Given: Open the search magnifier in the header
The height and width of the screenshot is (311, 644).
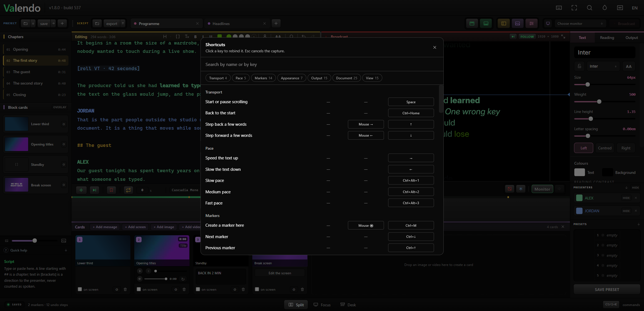Looking at the screenshot, I should coord(589,8).
